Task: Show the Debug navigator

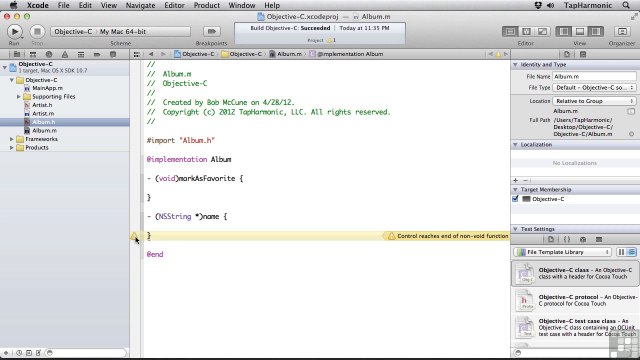Action: (81, 54)
